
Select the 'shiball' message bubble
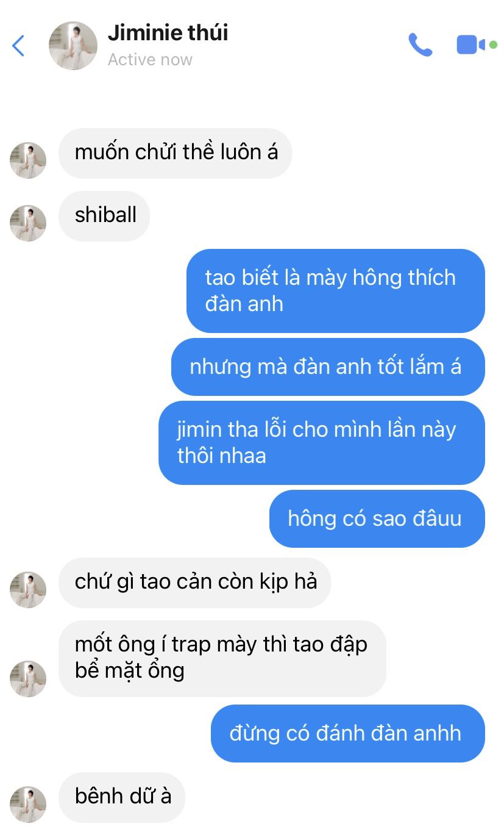tap(104, 216)
